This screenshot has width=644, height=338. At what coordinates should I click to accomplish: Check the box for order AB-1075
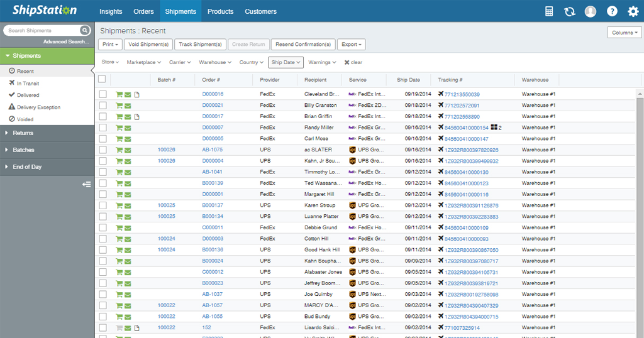tap(103, 150)
